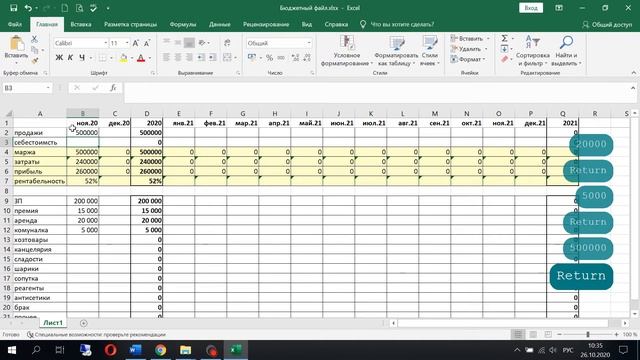This screenshot has height=360, width=640.
Task: Align cell text to the right
Action: pos(189,58)
